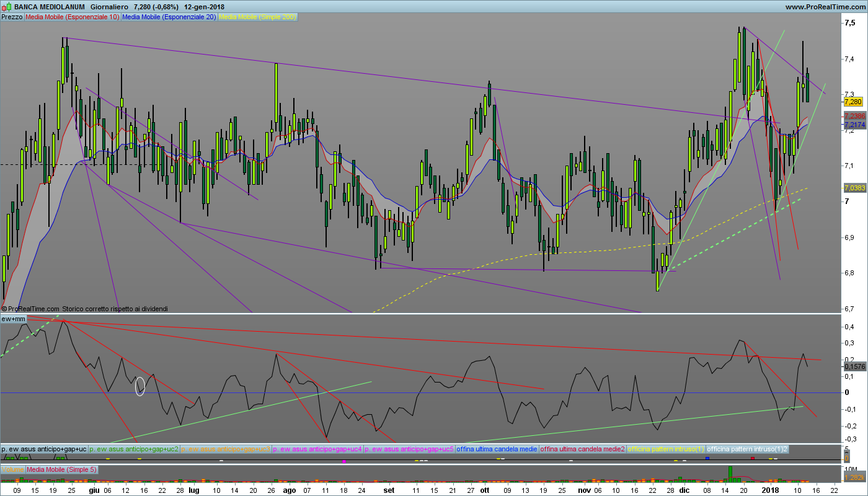Click the giu month label on time axis
Image resolution: width=868 pixels, height=496 pixels.
click(x=94, y=490)
